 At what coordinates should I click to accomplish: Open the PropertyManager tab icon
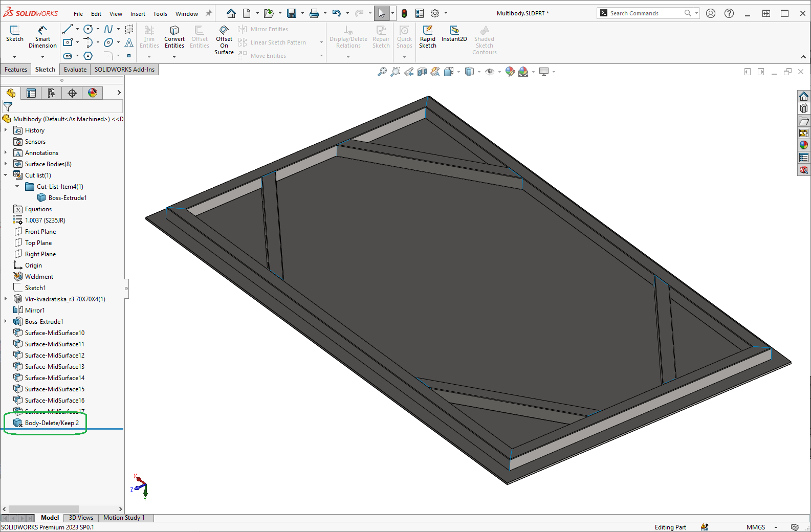(x=31, y=93)
